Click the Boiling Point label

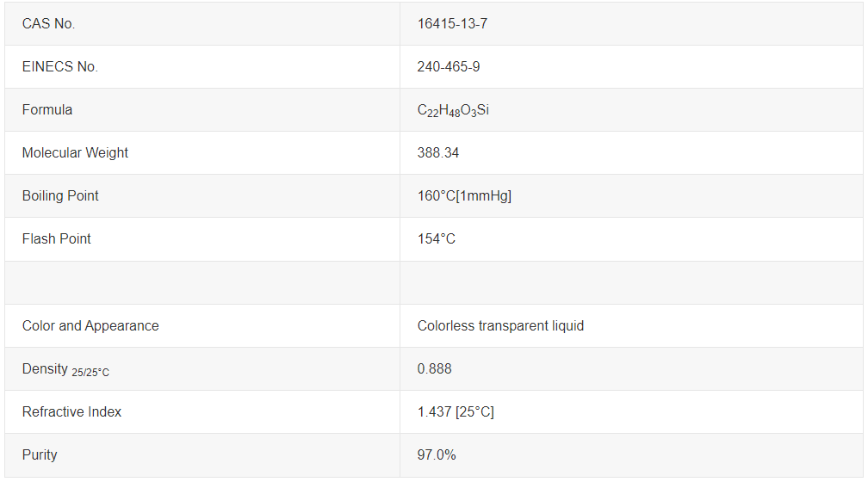[x=60, y=196]
